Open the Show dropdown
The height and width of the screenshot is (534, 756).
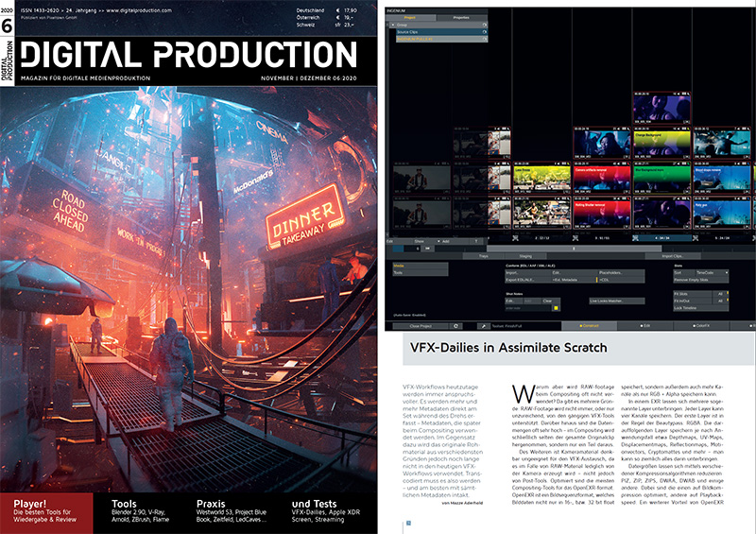(x=427, y=241)
